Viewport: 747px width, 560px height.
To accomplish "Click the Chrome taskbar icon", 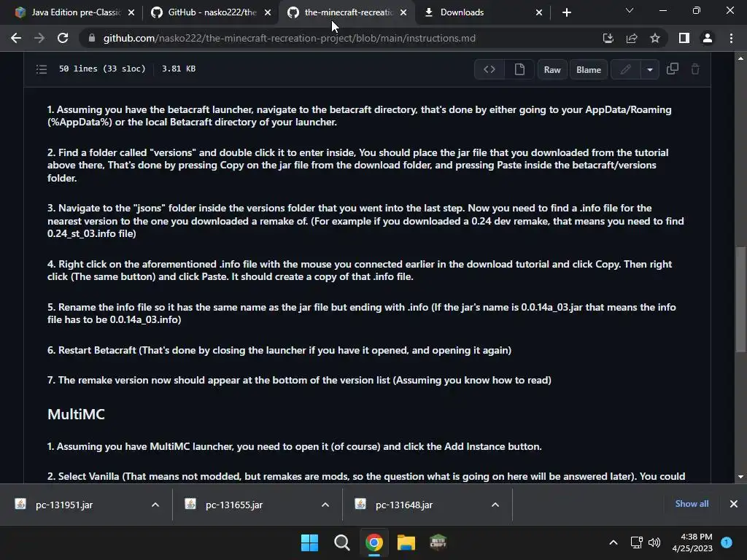I will [374, 542].
